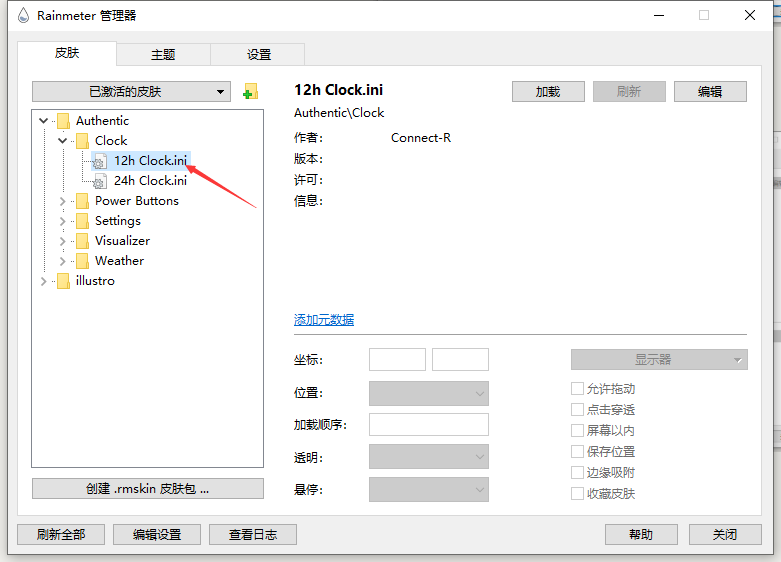Click the 刷新全部 button
This screenshot has width=781, height=562.
pos(61,535)
